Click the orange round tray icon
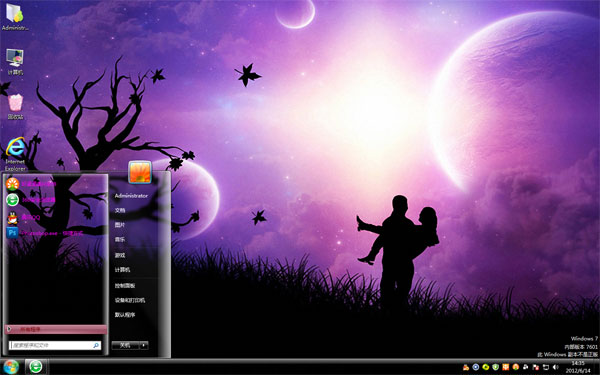The height and width of the screenshot is (375, 600). [x=515, y=367]
